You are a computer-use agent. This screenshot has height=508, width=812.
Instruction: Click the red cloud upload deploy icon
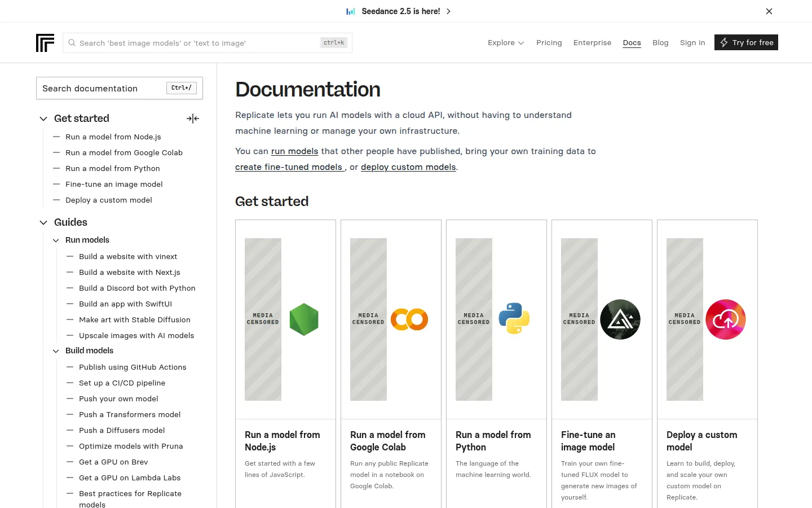726,319
